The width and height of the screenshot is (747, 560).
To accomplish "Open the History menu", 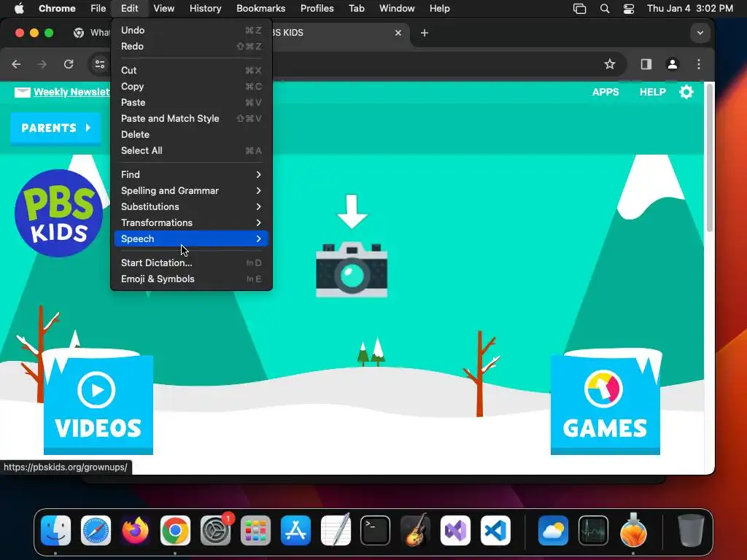I will point(205,9).
